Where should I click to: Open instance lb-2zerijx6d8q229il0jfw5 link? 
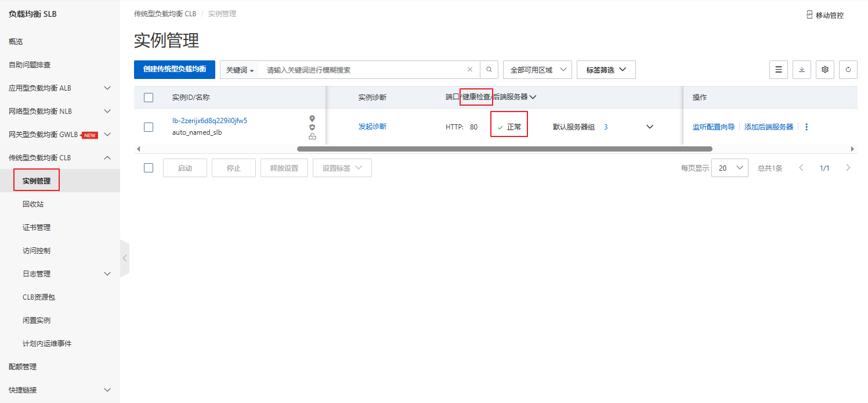pyautogui.click(x=209, y=121)
